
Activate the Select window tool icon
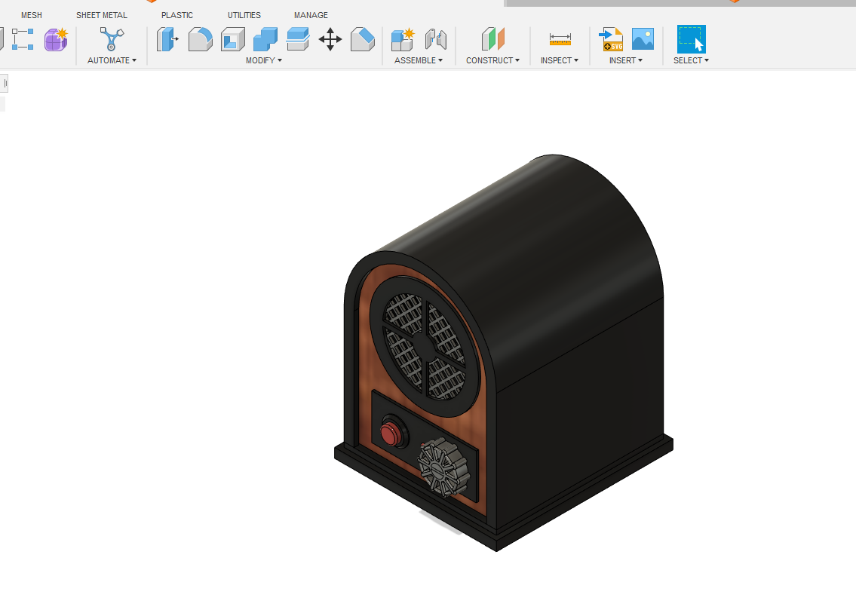(691, 39)
